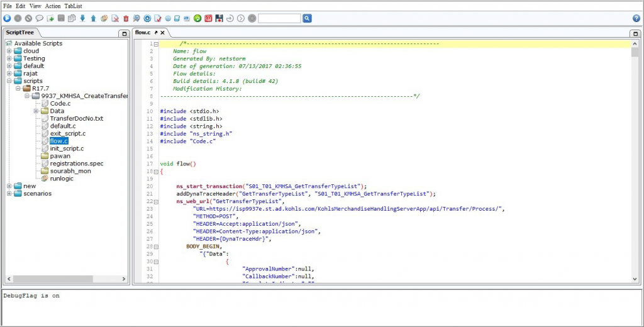Collapse the scripts folder node
This screenshot has height=327, width=644.
(9, 81)
